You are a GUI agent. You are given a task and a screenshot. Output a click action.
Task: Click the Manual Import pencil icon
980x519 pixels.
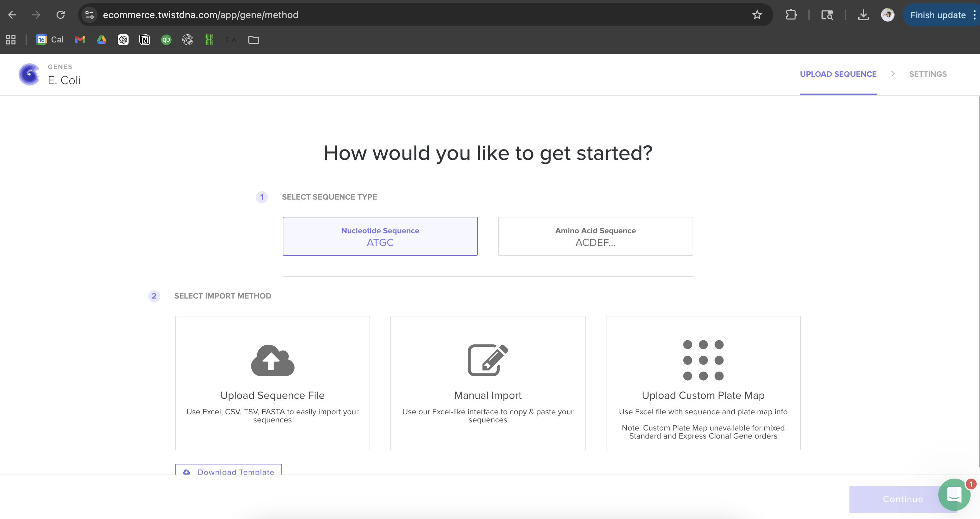pyautogui.click(x=488, y=360)
